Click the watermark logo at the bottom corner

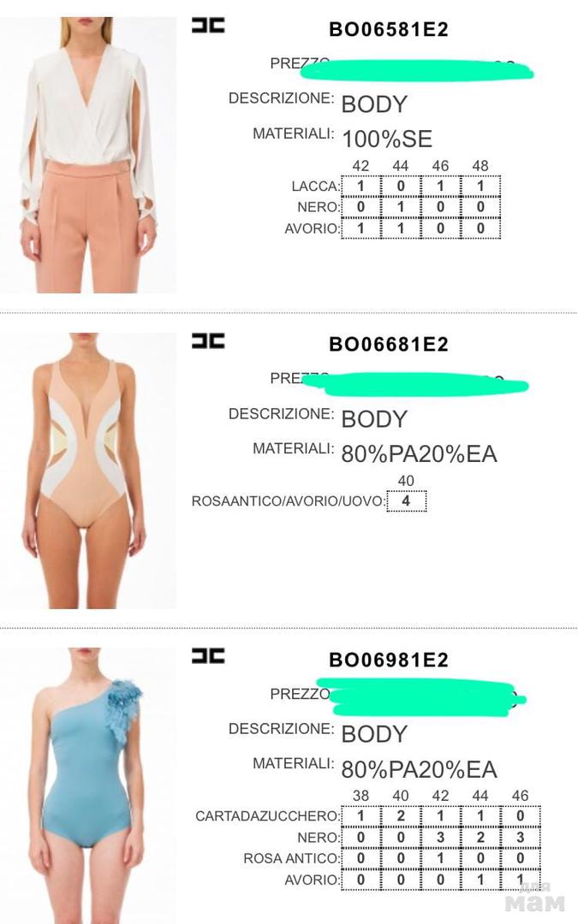[535, 898]
